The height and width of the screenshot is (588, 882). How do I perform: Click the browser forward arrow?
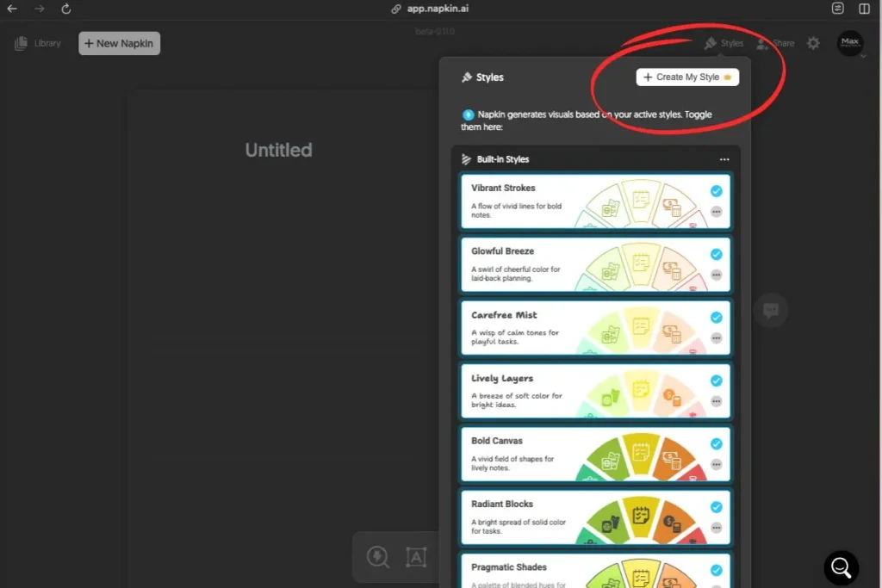coord(39,9)
